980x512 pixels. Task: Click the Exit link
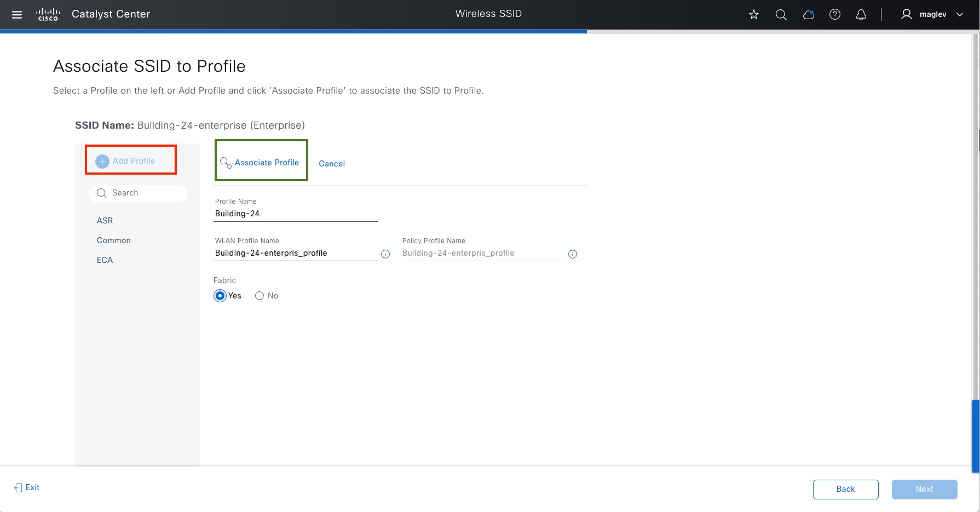[x=27, y=487]
